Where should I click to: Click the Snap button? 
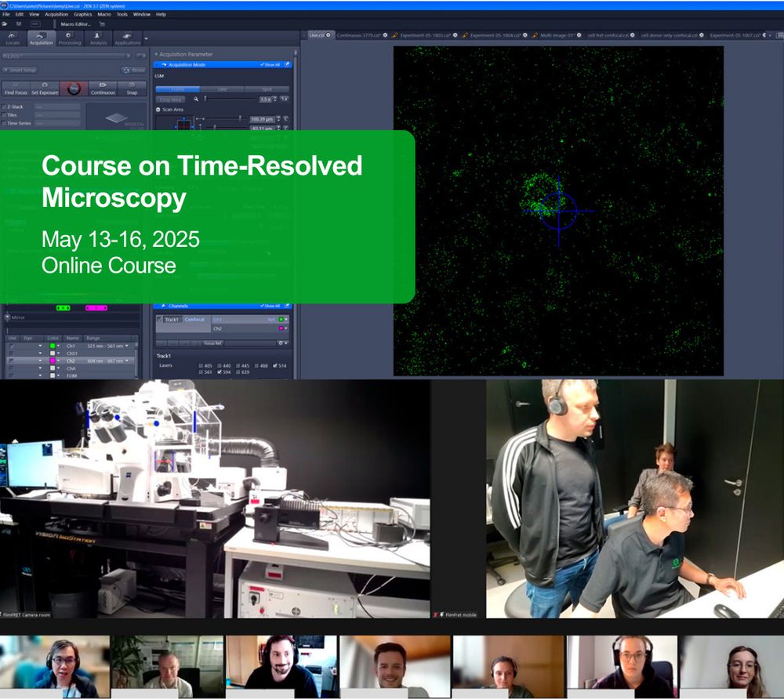[x=132, y=89]
